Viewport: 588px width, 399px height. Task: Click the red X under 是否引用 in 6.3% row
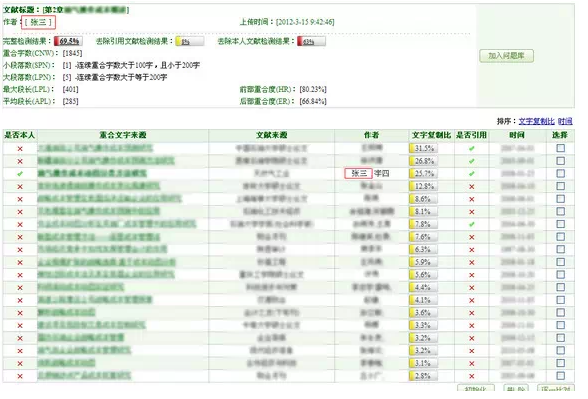tap(472, 250)
